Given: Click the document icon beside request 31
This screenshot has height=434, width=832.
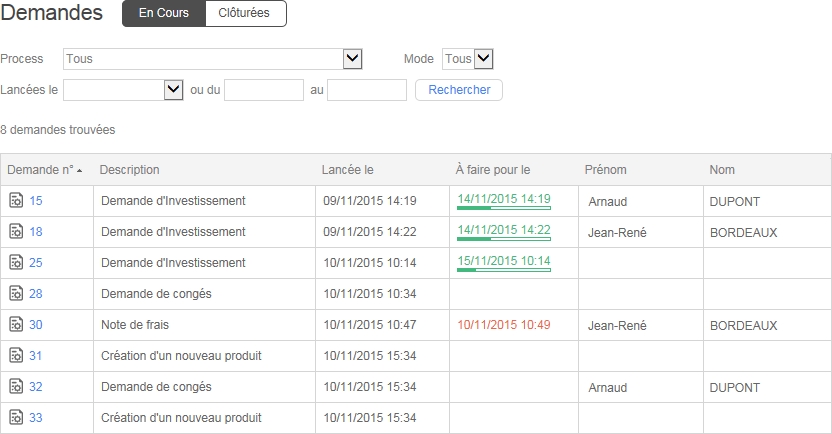Looking at the screenshot, I should (16, 356).
